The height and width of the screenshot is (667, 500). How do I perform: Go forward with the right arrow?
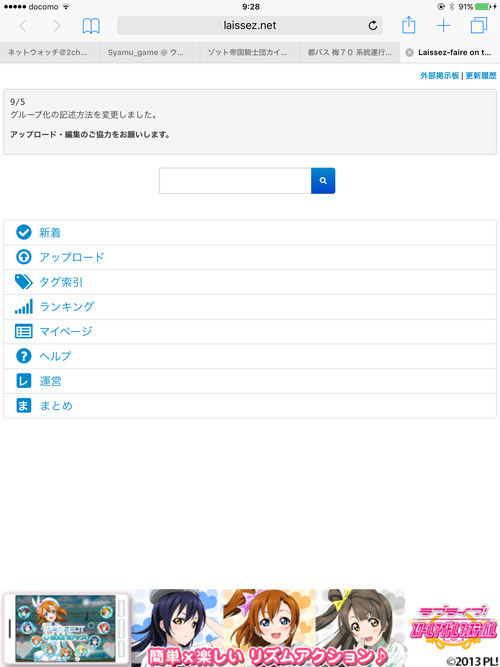(57, 26)
